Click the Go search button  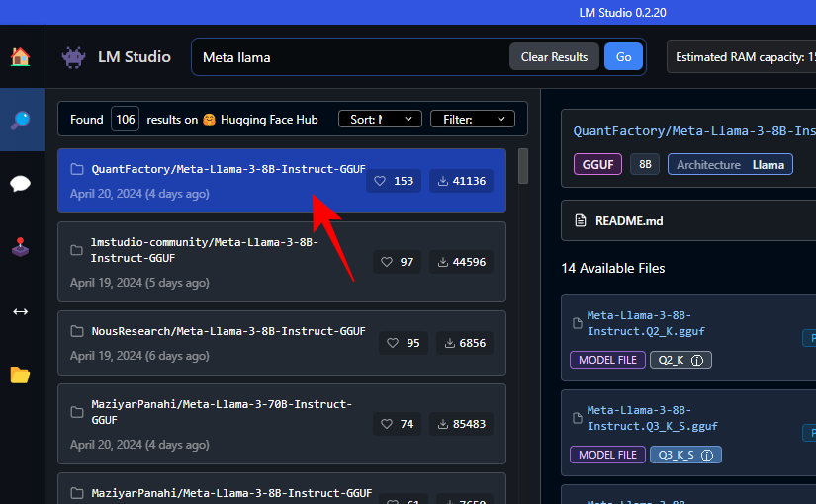pos(623,56)
